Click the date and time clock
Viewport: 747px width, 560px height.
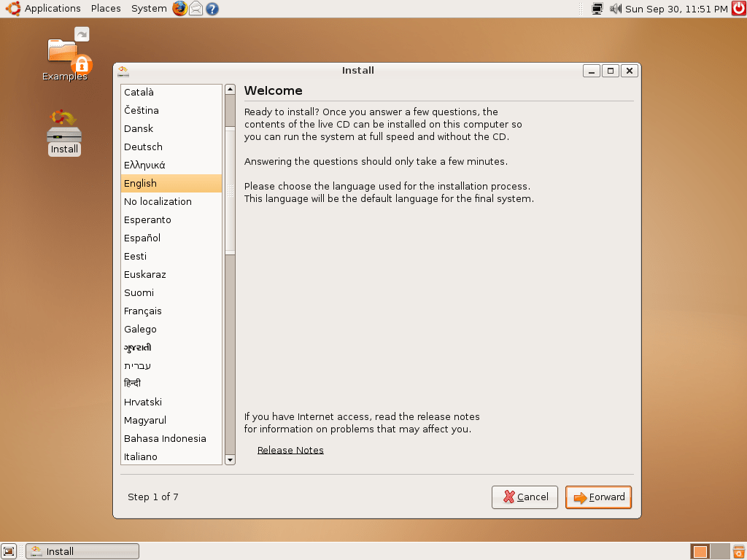coord(676,9)
